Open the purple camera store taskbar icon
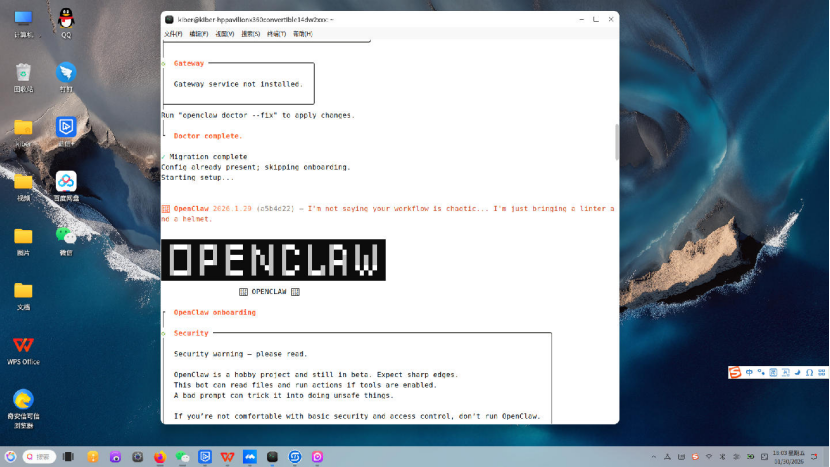 point(115,456)
